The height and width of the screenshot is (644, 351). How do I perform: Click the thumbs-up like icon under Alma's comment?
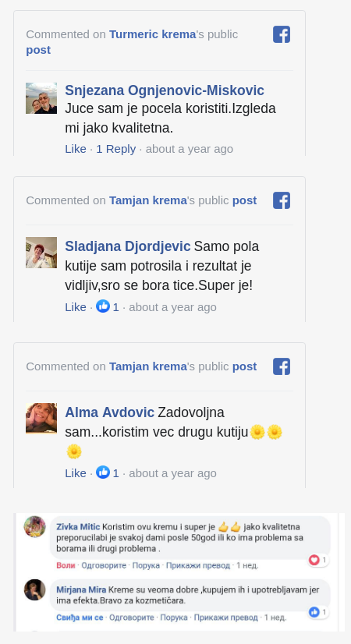point(103,472)
